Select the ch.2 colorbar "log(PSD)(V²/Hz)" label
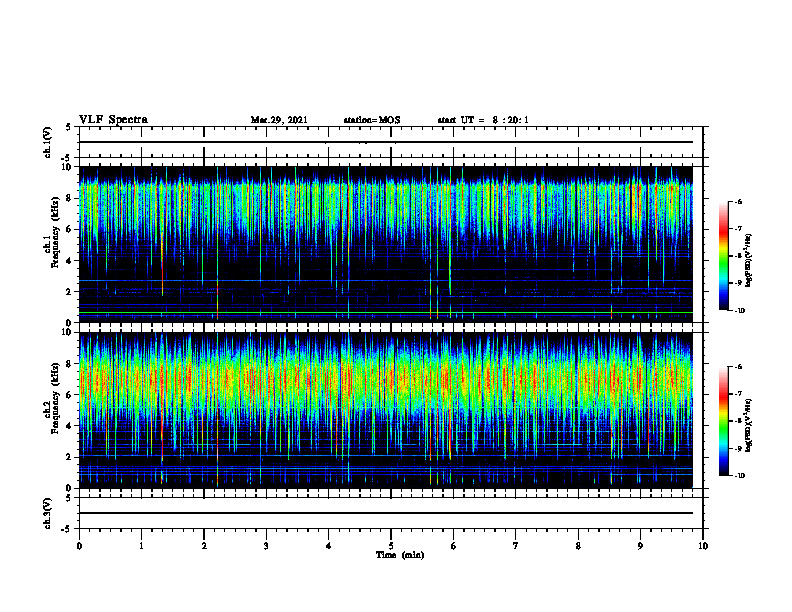This screenshot has height=612, width=792. click(x=749, y=426)
